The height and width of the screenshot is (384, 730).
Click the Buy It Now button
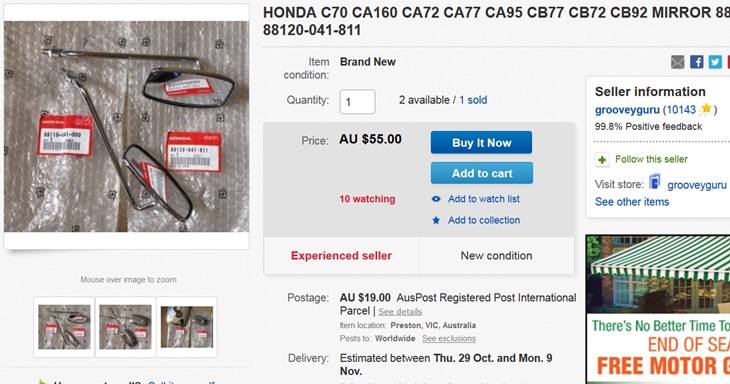click(481, 142)
